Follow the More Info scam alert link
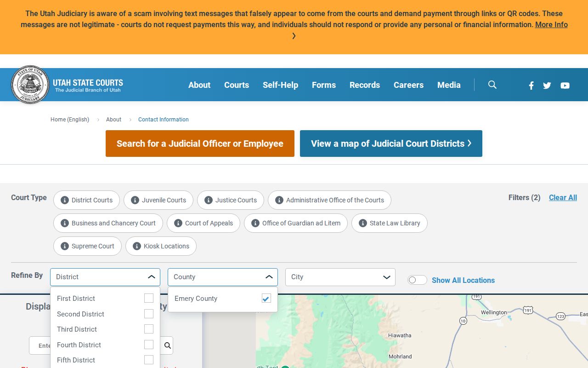 click(551, 25)
